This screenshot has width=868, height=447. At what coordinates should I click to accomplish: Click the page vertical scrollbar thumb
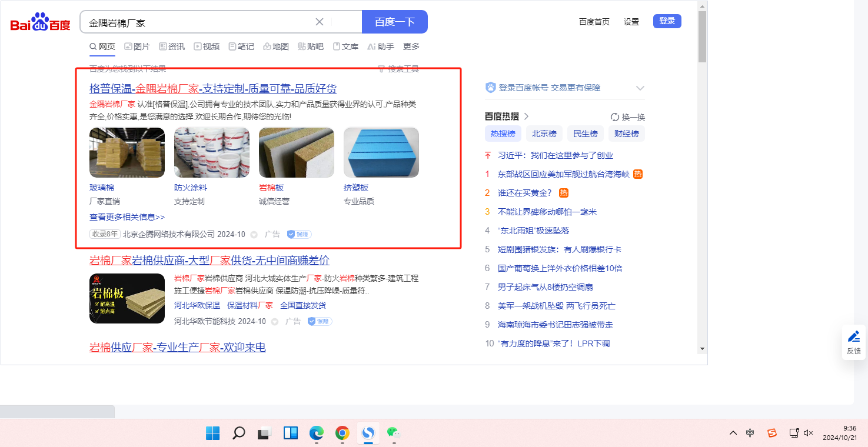(702, 36)
